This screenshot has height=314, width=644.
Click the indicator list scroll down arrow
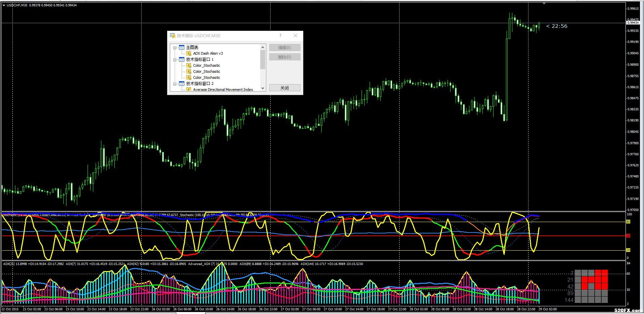point(263,88)
